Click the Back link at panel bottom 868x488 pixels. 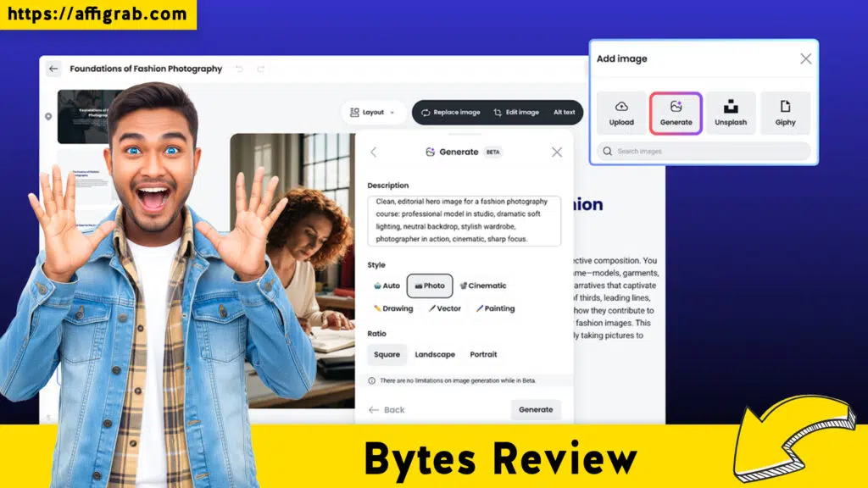point(387,410)
